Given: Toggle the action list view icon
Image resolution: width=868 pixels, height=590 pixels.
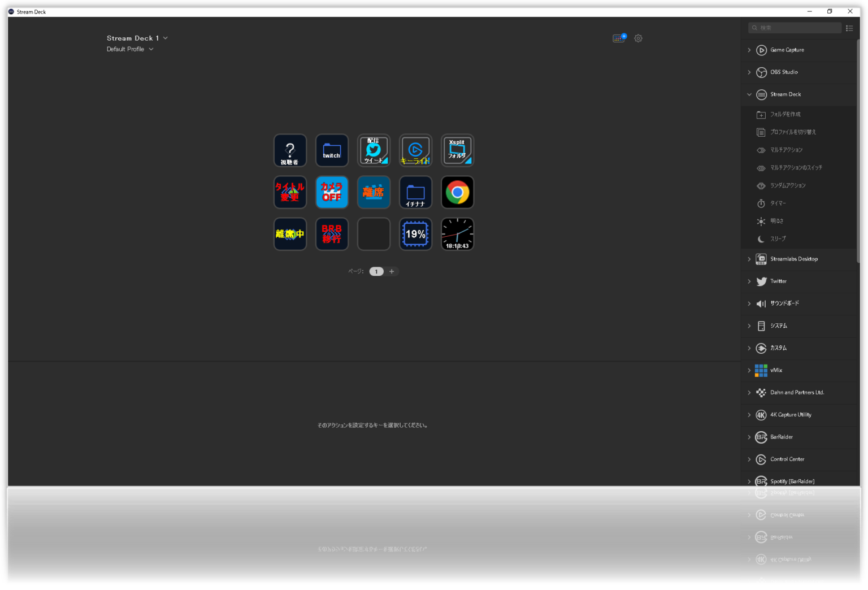Looking at the screenshot, I should [x=849, y=28].
